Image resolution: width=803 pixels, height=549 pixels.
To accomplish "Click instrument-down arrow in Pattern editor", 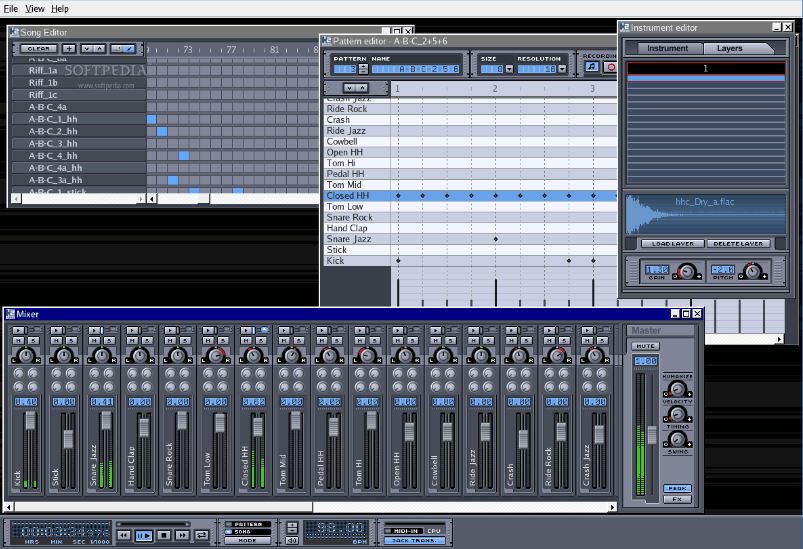I will pos(350,88).
